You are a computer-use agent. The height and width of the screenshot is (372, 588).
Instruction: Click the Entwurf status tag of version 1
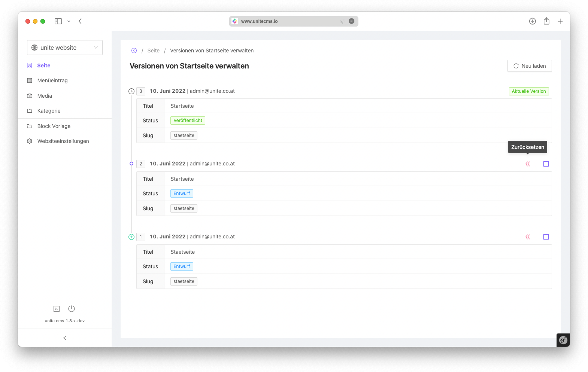[x=182, y=266]
